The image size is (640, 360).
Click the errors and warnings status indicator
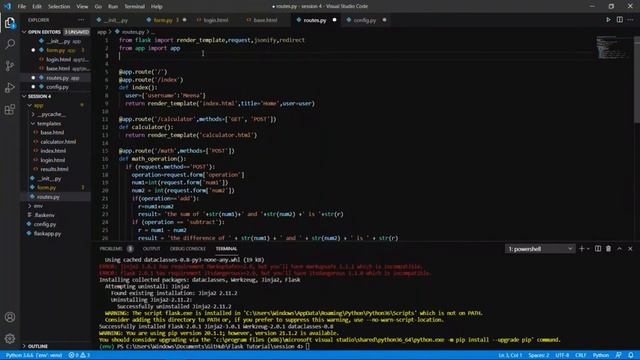tap(79, 356)
